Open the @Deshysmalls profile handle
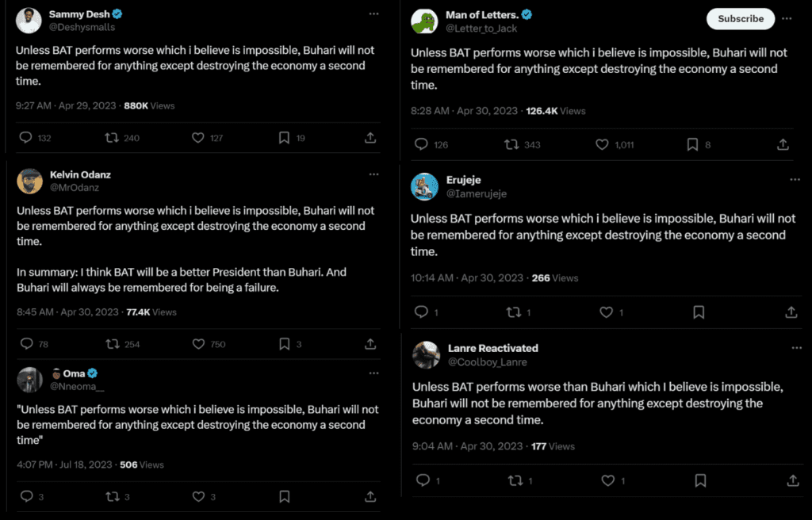The height and width of the screenshot is (520, 812). coord(82,27)
